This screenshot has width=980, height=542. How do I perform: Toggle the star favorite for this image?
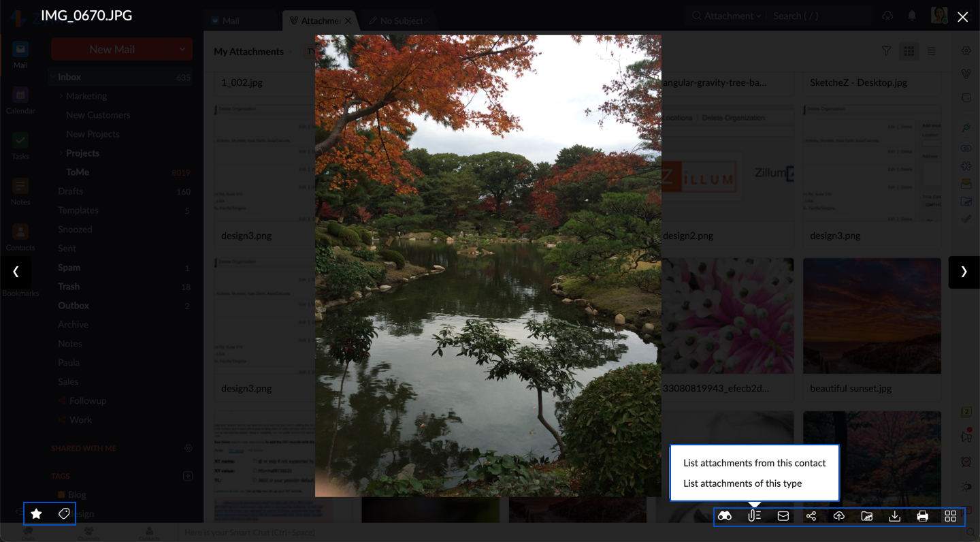tap(37, 514)
